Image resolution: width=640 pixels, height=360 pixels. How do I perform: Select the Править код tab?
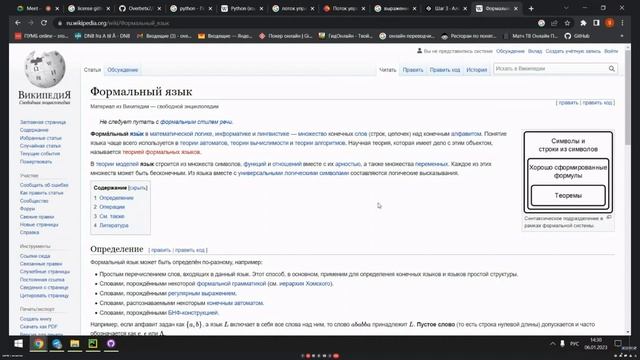[x=444, y=70]
